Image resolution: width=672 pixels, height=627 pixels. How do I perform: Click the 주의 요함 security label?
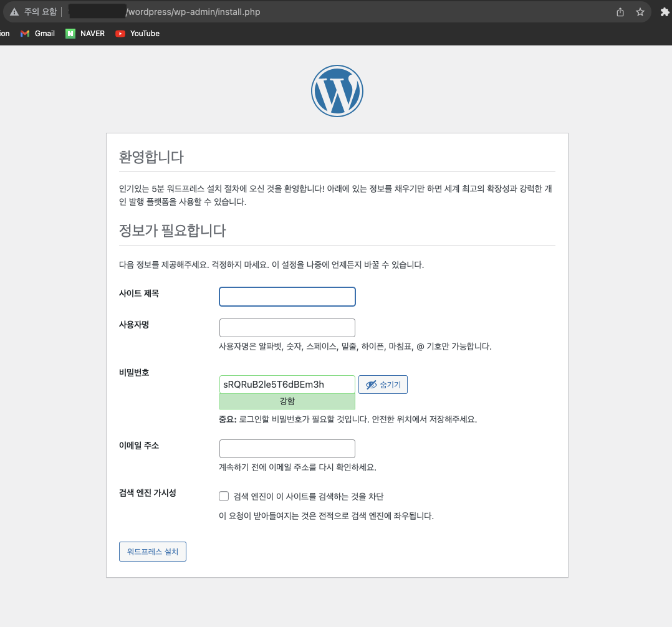point(41,12)
